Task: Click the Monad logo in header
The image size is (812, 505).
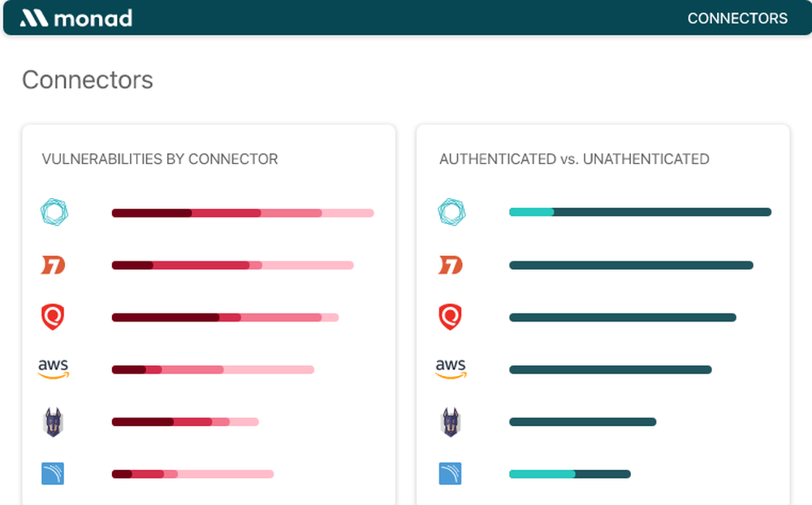Action: click(76, 18)
